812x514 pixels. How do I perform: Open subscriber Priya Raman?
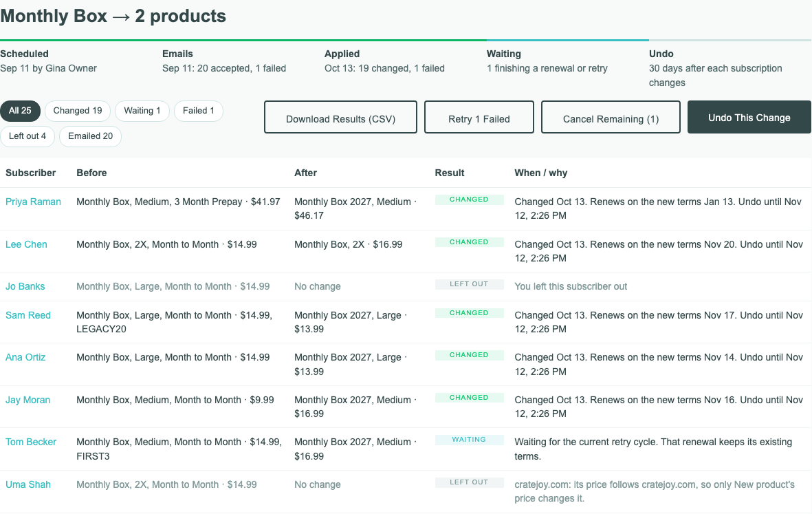pyautogui.click(x=33, y=202)
